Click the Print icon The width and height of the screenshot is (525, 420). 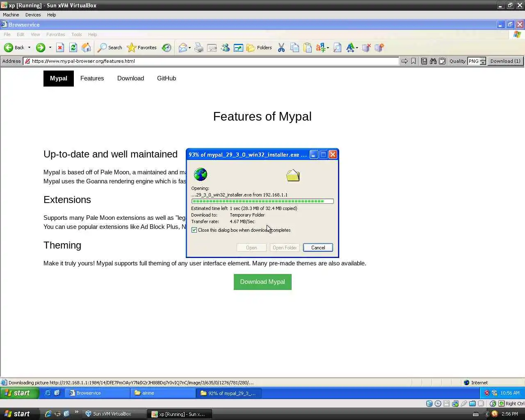click(x=199, y=48)
